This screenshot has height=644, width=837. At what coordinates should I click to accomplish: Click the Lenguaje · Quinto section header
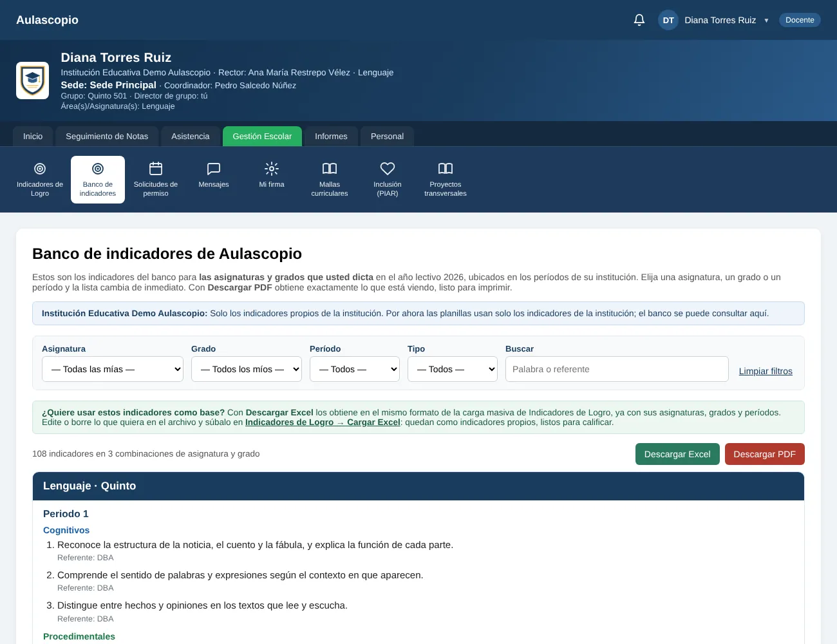tap(418, 486)
